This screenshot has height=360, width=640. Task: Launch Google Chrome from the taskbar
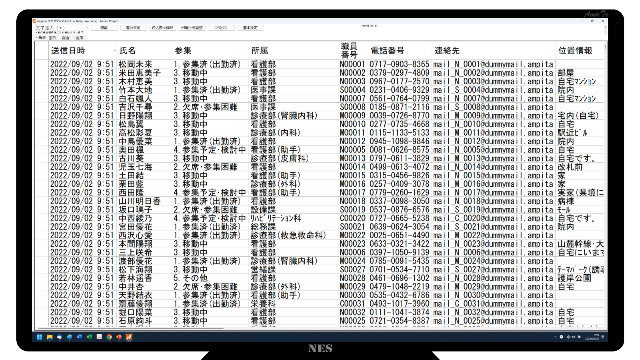tap(109, 337)
